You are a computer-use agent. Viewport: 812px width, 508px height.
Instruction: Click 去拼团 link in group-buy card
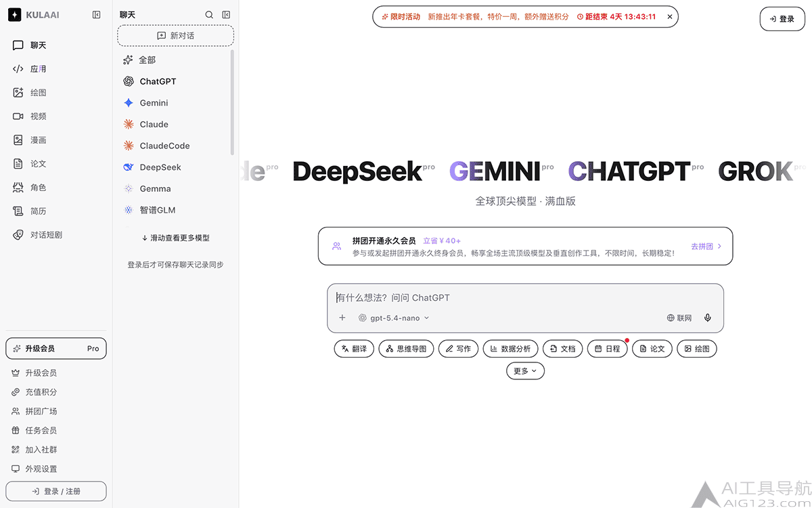706,247
